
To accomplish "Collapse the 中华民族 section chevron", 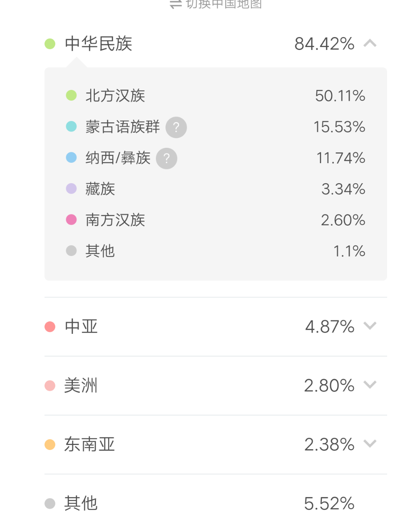I will [x=370, y=43].
